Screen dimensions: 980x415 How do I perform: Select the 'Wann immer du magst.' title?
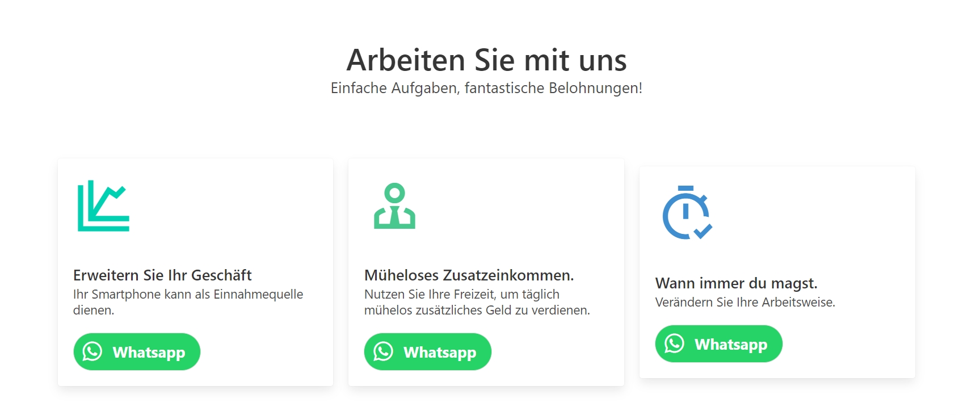click(737, 283)
